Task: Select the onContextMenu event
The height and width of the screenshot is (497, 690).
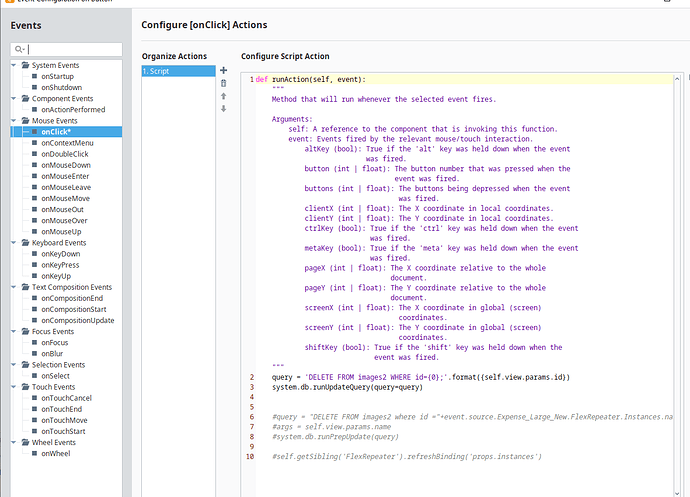Action: [67, 143]
